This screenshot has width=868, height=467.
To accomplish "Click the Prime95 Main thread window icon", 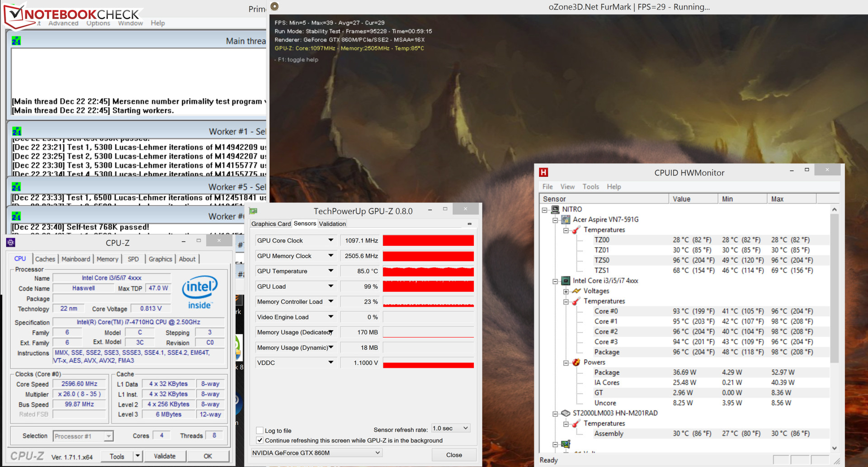I will pos(16,41).
